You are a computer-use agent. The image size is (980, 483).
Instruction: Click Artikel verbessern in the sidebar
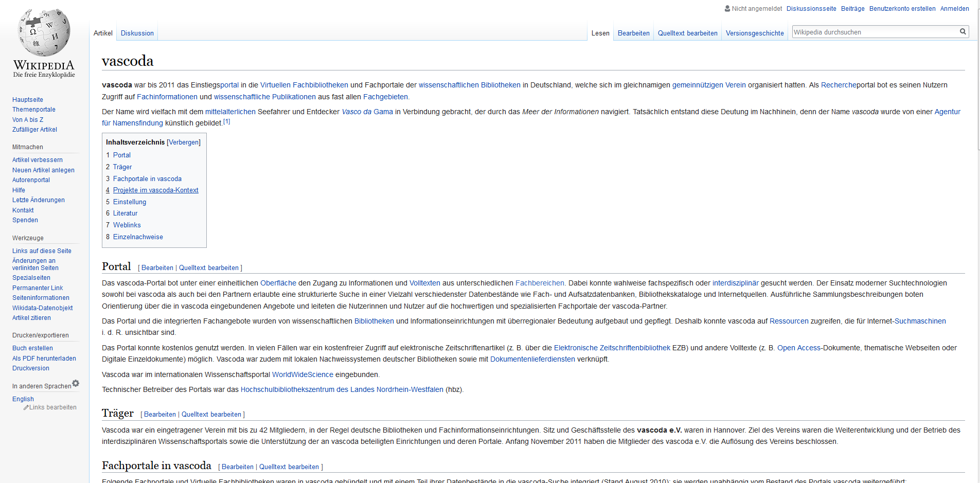point(38,160)
